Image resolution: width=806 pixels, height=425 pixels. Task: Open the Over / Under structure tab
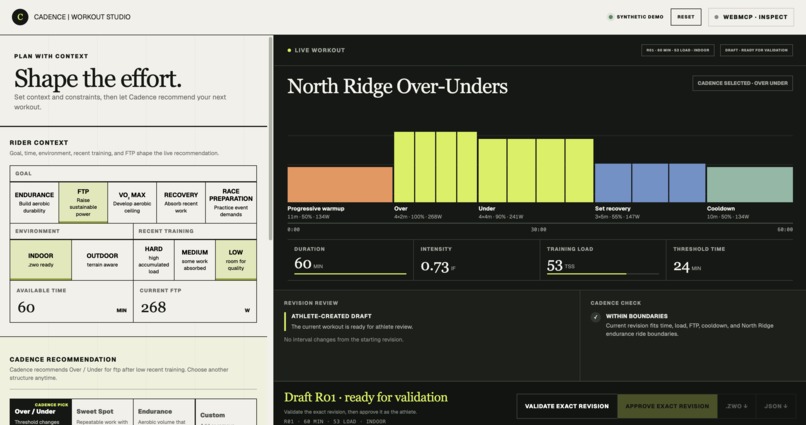click(x=41, y=412)
